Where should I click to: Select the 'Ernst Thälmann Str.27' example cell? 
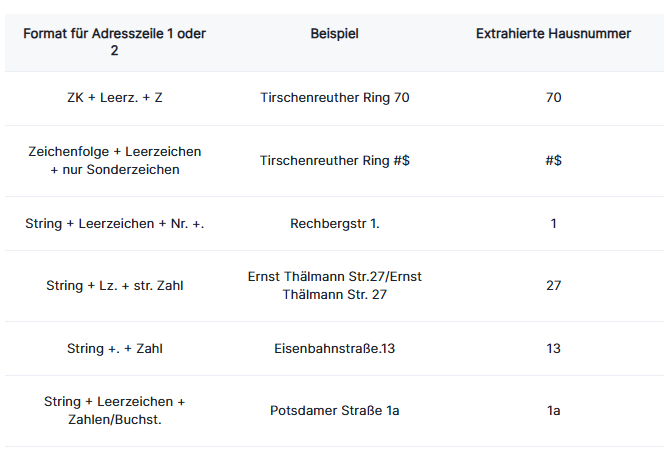[x=335, y=285]
